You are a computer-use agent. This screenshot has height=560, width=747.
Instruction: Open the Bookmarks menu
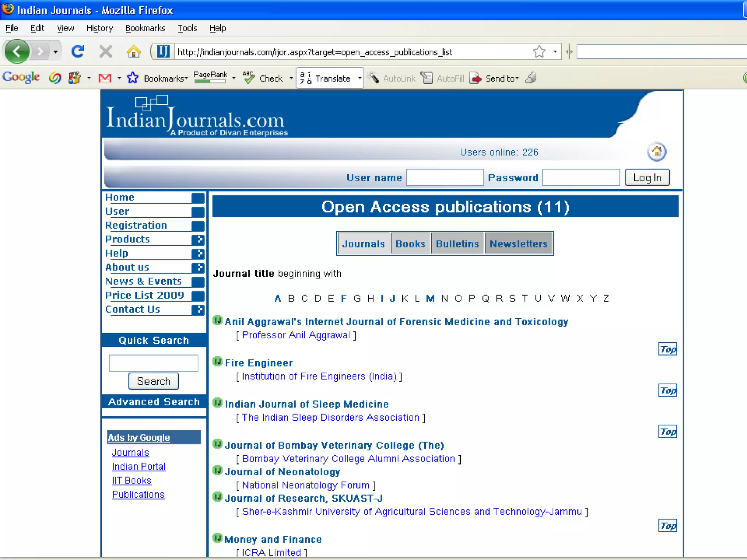point(145,28)
